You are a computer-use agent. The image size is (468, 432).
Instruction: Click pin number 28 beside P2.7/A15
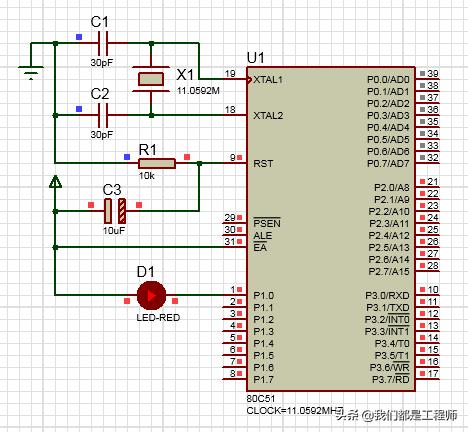tap(433, 266)
